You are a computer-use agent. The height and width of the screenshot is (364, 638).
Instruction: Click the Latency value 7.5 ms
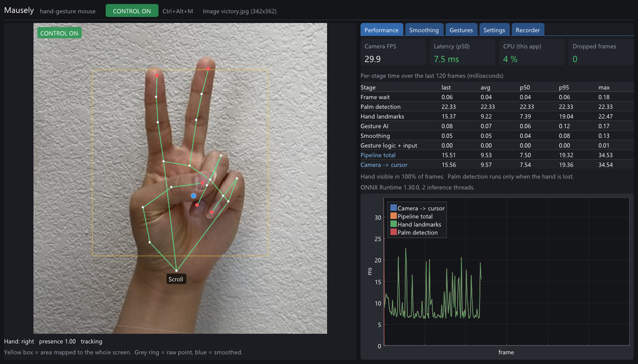(x=446, y=59)
